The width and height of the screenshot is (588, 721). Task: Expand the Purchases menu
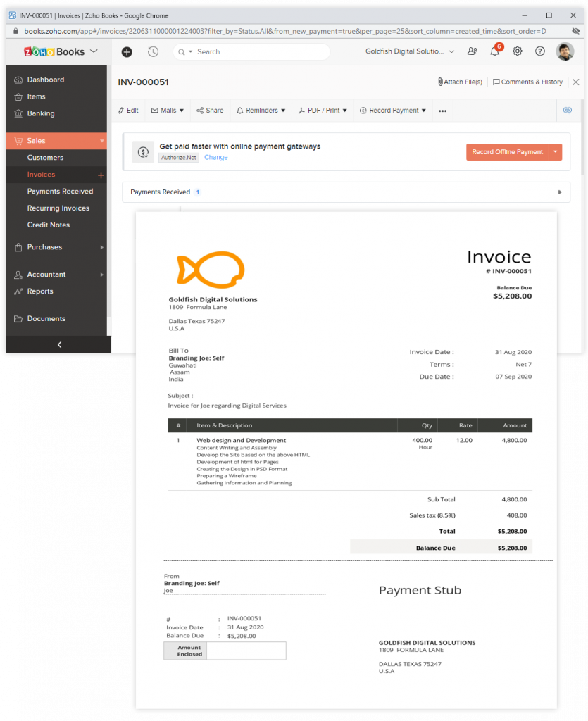(x=101, y=247)
